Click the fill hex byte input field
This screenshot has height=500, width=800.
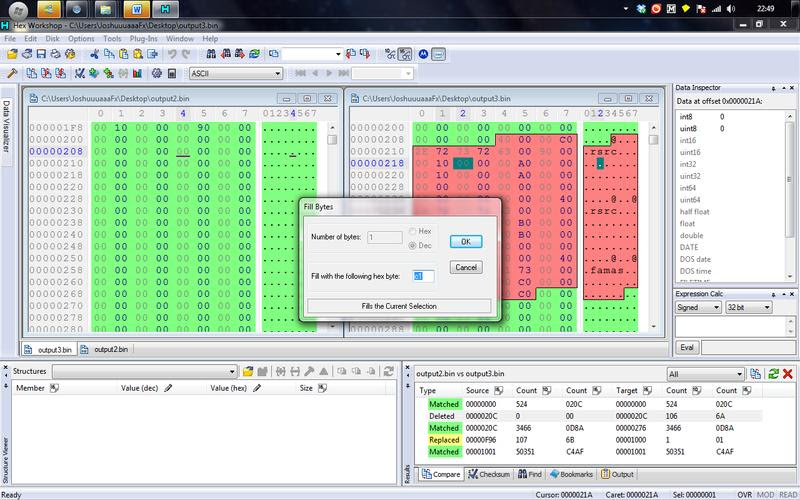point(423,276)
